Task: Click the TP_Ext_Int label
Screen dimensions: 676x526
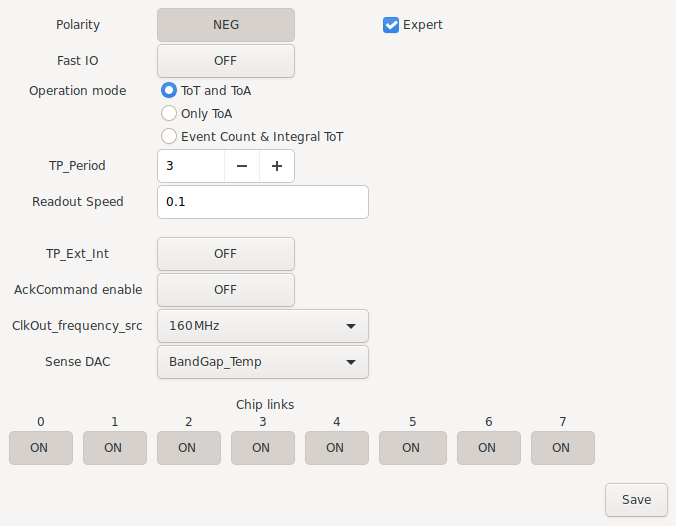Action: (78, 254)
